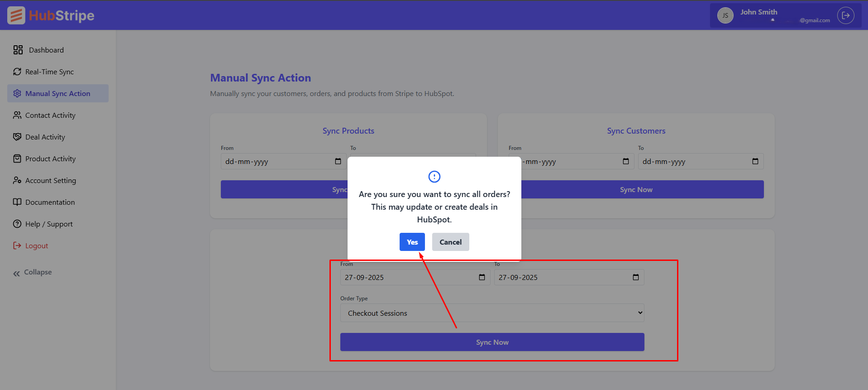The image size is (868, 390).
Task: Click Sync Now below Order Type
Action: pos(492,342)
